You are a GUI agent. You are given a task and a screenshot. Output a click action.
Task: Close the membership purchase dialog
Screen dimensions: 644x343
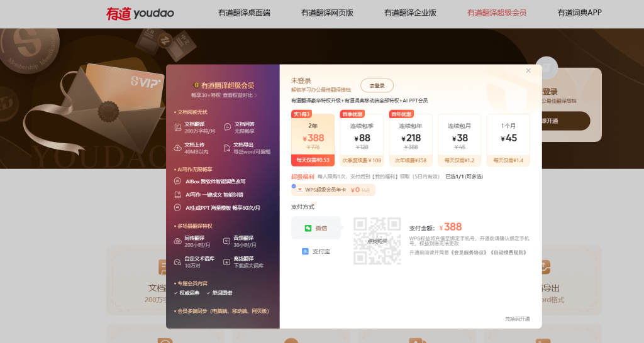pos(528,71)
